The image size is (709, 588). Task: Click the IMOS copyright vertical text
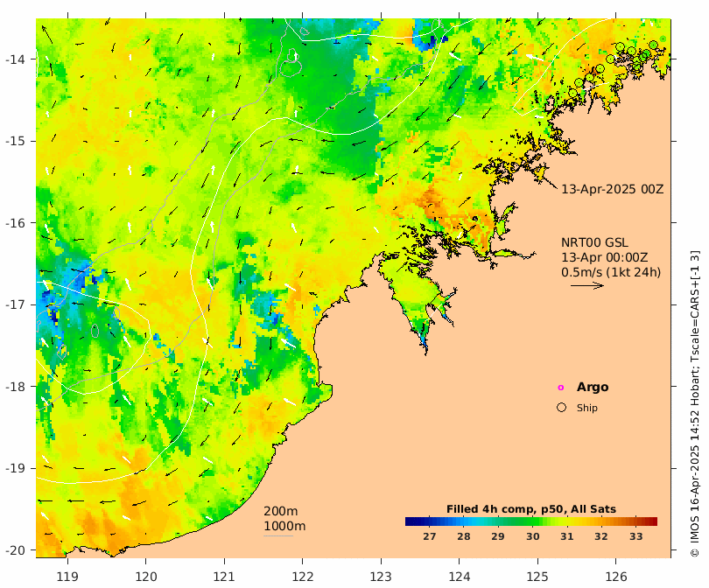(x=695, y=403)
